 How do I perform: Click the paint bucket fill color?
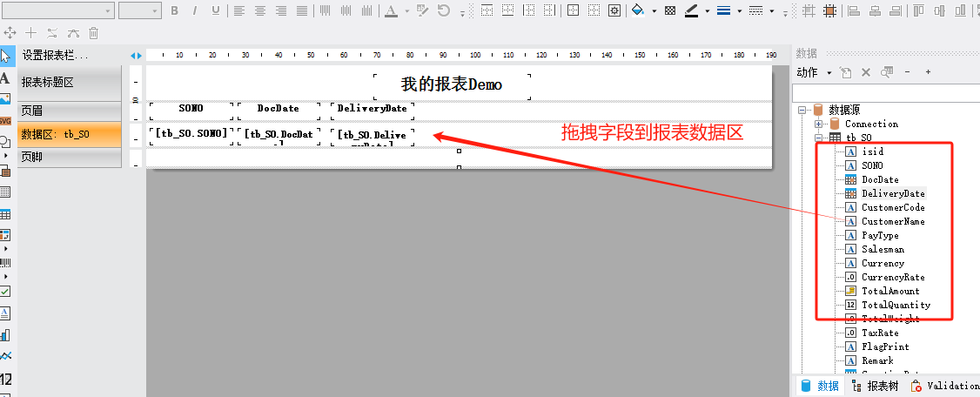tap(637, 10)
